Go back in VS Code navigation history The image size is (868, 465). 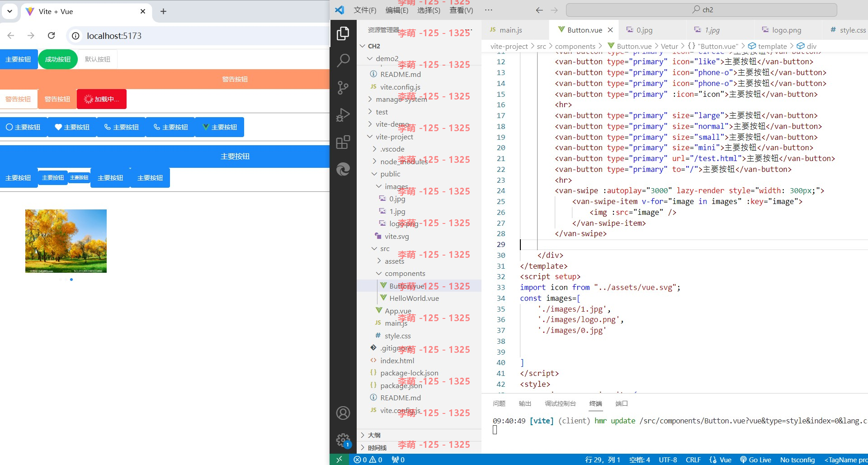click(539, 10)
